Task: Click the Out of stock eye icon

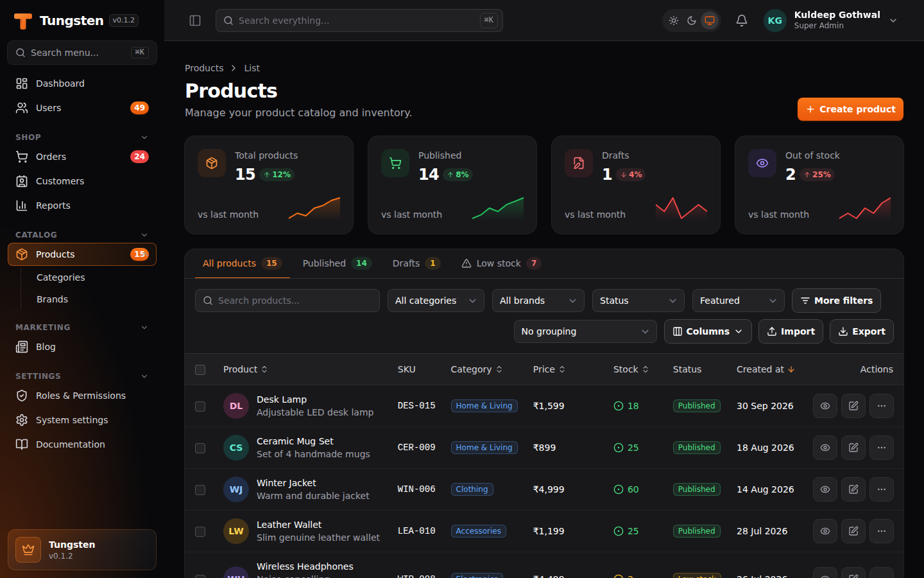Action: (762, 163)
